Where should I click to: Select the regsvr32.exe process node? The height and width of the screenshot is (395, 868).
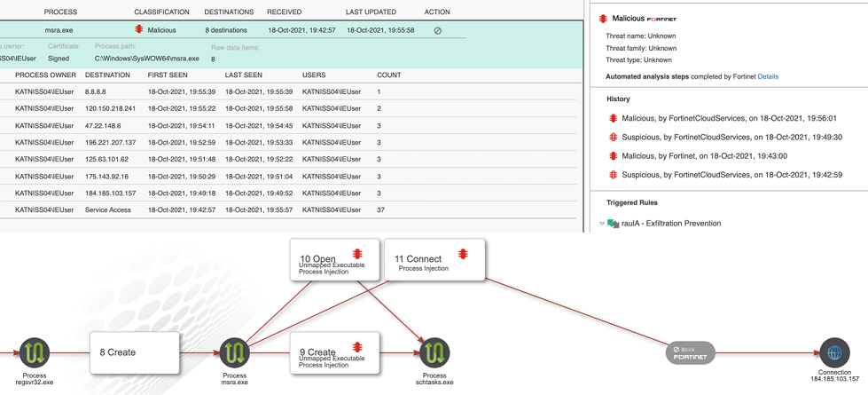coord(35,353)
